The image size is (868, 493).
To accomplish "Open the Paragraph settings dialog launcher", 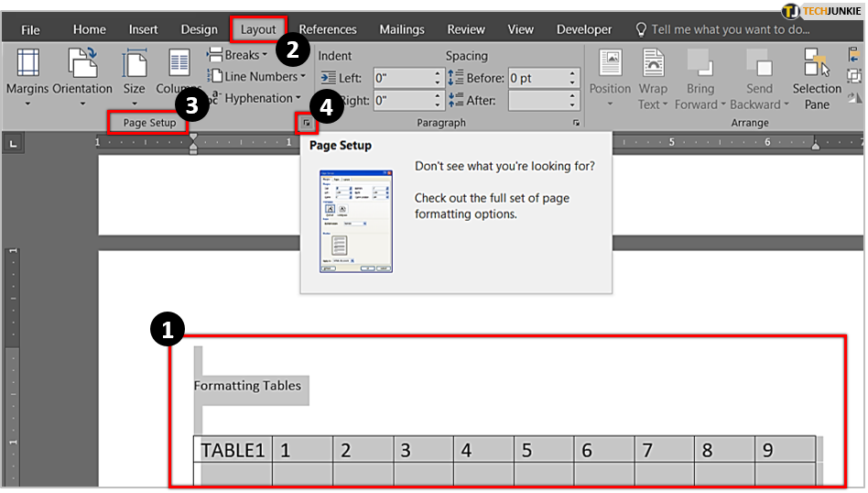I will (576, 122).
